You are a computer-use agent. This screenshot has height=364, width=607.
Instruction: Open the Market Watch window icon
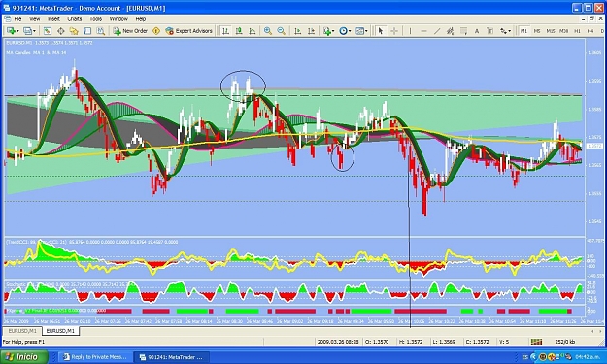pyautogui.click(x=48, y=31)
